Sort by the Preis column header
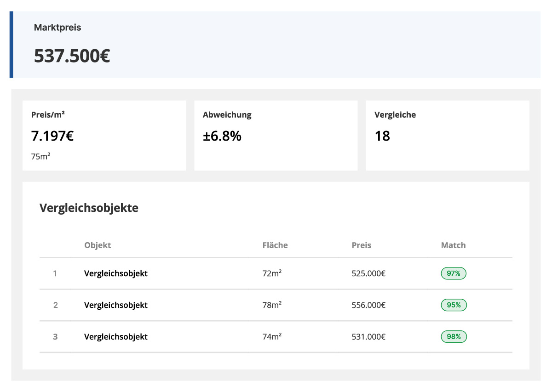The width and height of the screenshot is (552, 392). (x=361, y=245)
